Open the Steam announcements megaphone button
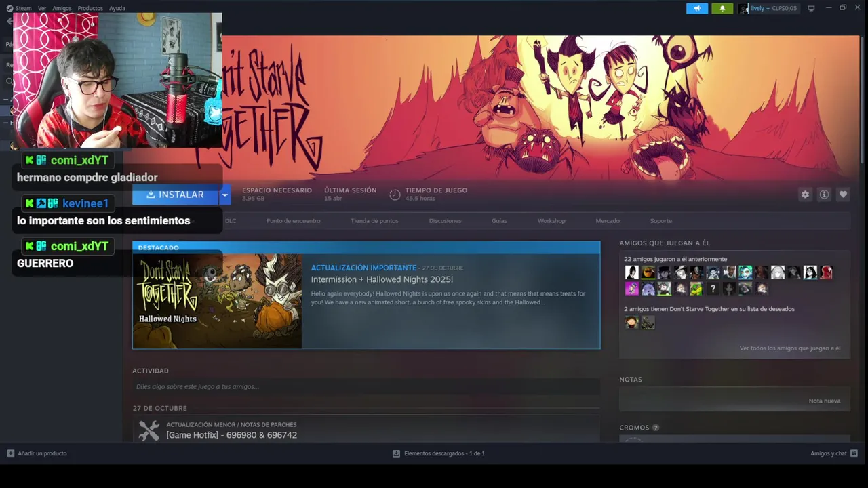 tap(696, 8)
